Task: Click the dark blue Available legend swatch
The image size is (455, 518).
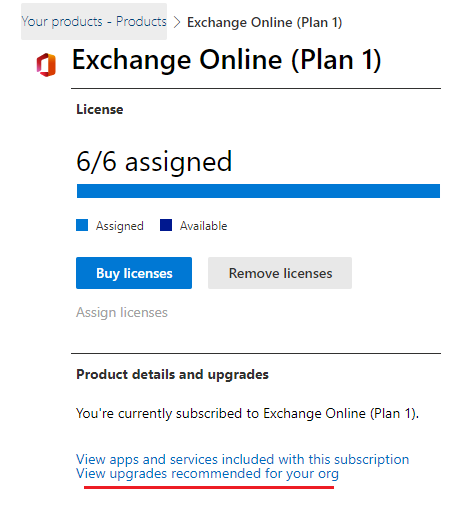Action: [166, 225]
